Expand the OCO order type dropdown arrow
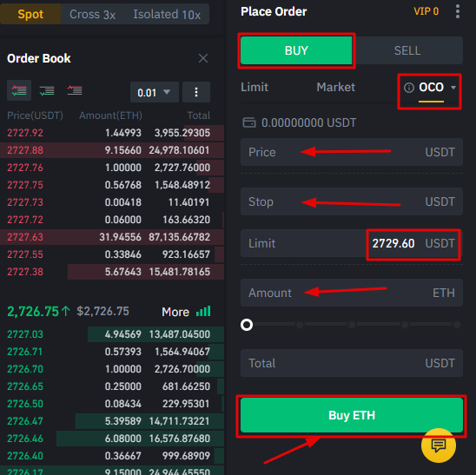This screenshot has height=475, width=476. (x=453, y=88)
